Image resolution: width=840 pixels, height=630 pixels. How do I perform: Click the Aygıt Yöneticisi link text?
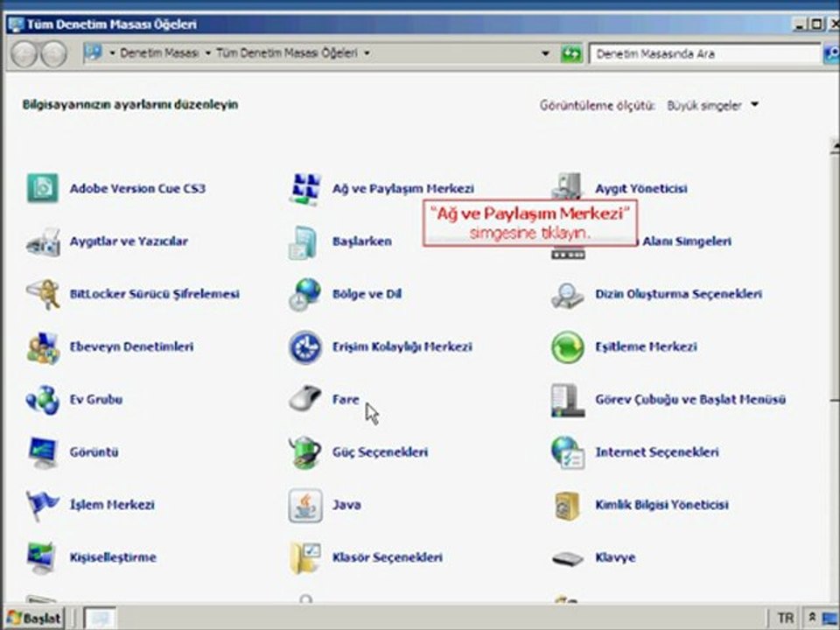coord(641,189)
